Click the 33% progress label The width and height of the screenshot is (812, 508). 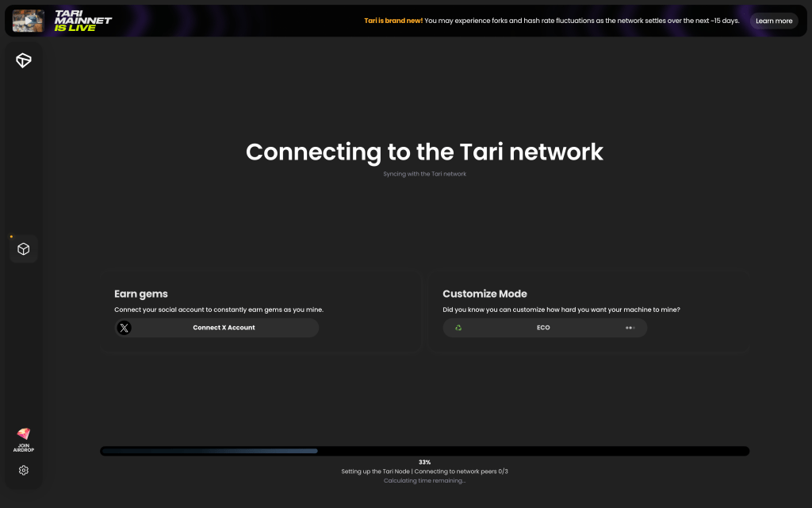(425, 461)
